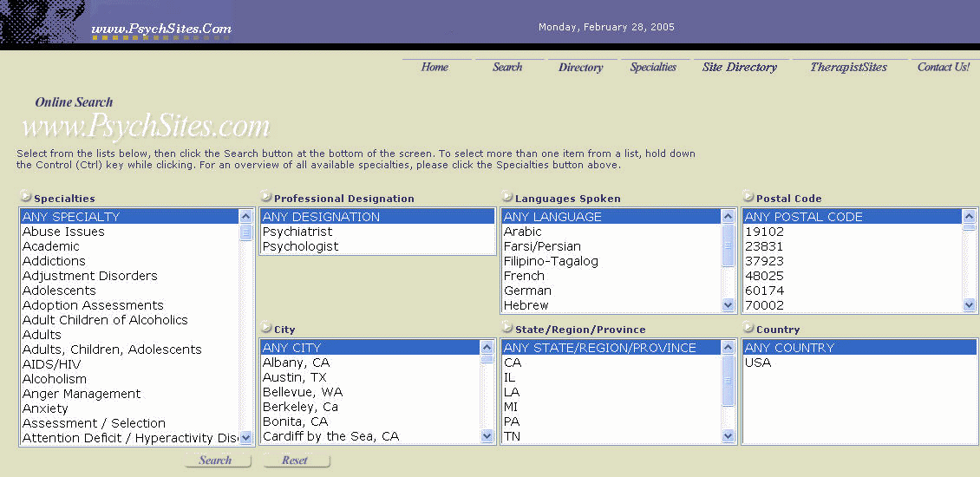
Task: Click up arrow of Postal Code scrollbar
Action: click(970, 216)
